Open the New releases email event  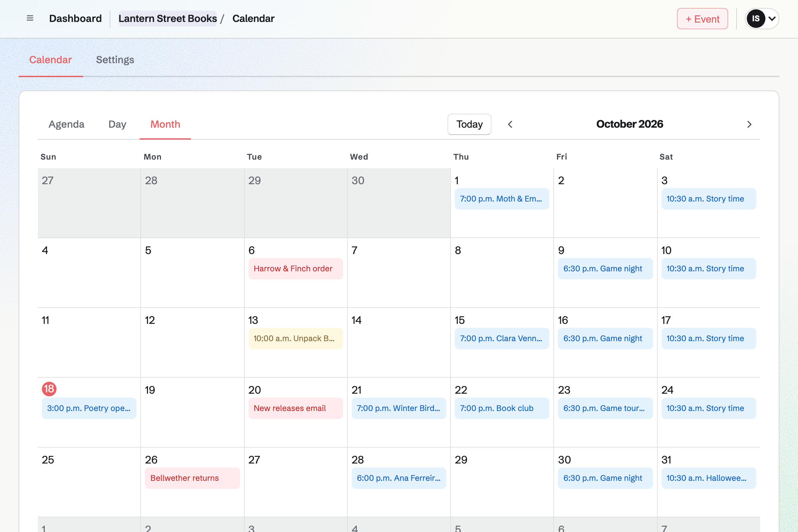296,409
